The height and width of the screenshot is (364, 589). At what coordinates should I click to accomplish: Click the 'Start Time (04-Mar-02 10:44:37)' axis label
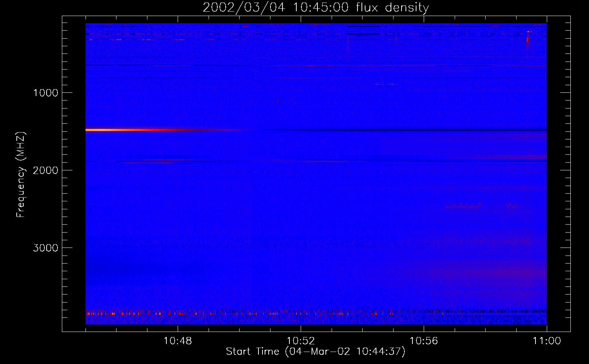[x=316, y=352]
